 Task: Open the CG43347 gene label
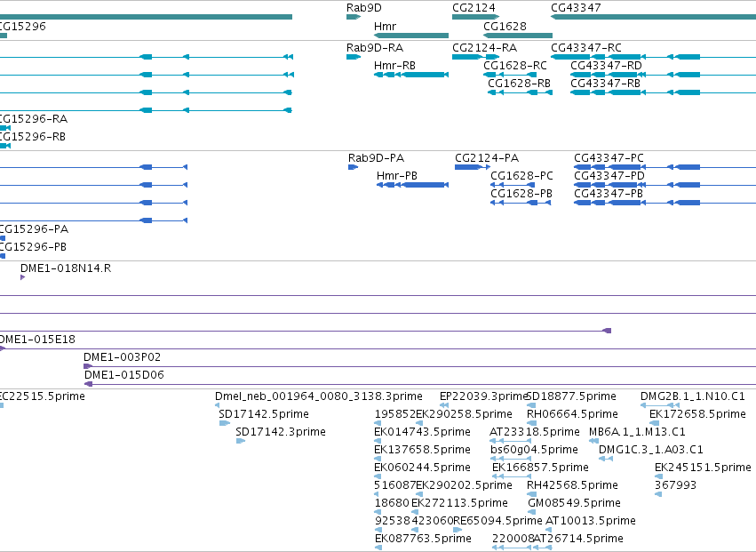click(576, 8)
